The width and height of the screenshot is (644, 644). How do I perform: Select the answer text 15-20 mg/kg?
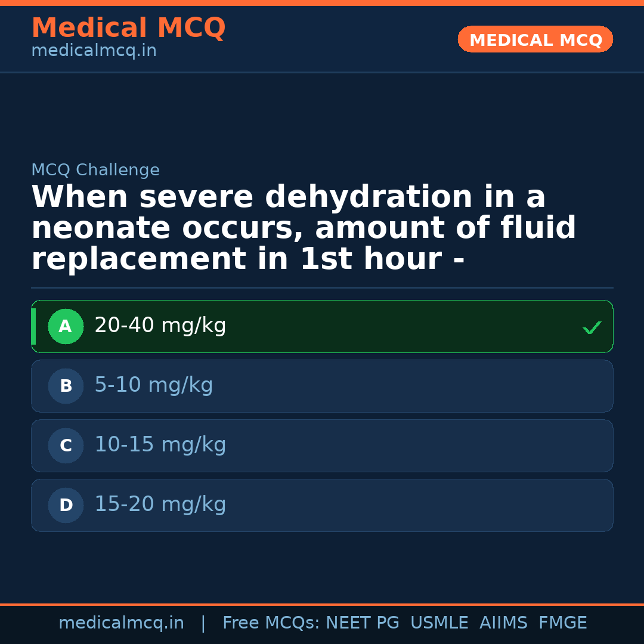[x=160, y=505]
